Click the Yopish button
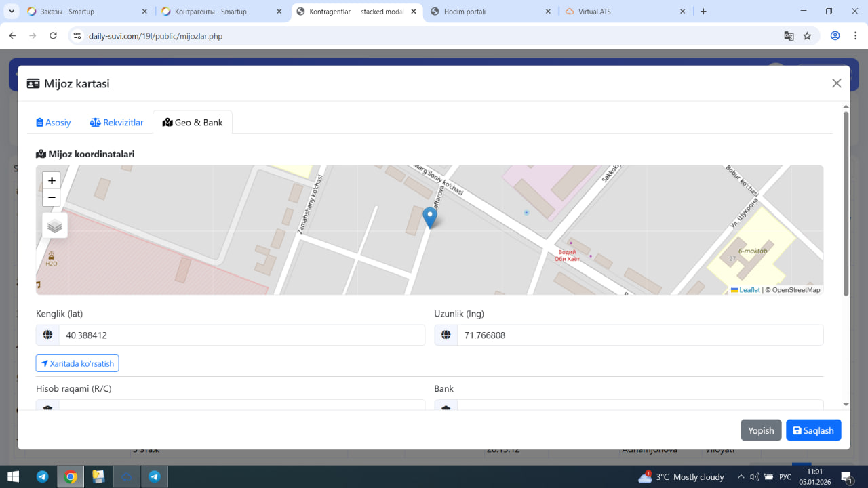The height and width of the screenshot is (488, 868). (x=761, y=430)
